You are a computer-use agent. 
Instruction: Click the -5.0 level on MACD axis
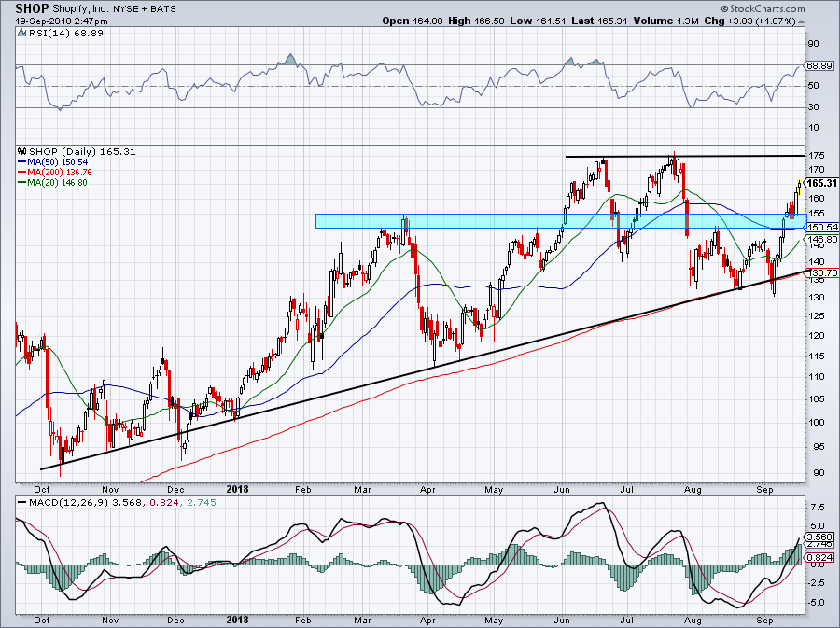(x=817, y=602)
